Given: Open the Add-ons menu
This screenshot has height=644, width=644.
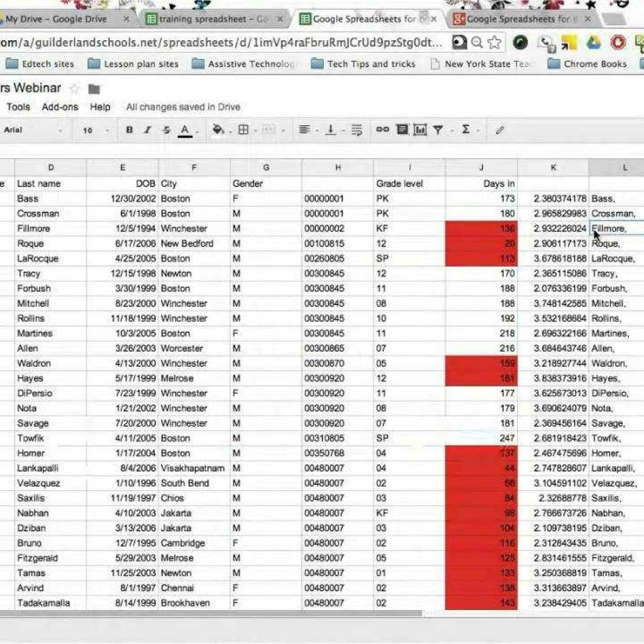Looking at the screenshot, I should [60, 107].
